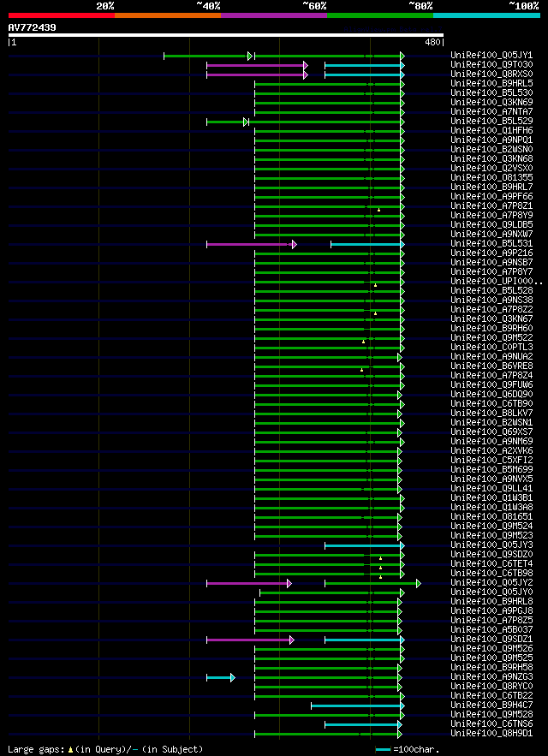Select the UniRef100_C6TB22 label
Viewport: 548px width, 756px height.
491,696
